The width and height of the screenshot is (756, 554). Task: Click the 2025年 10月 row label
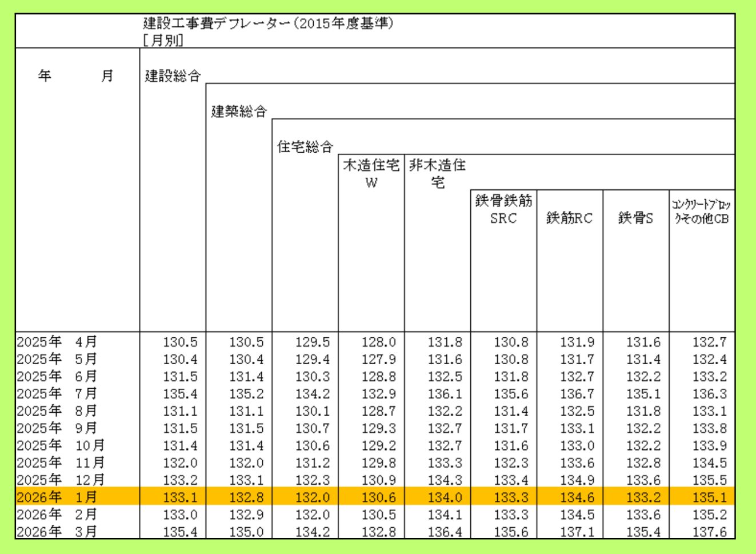tap(61, 445)
